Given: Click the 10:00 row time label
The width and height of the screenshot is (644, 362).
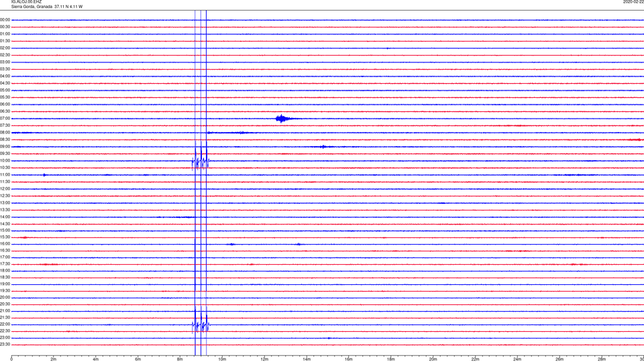Looking at the screenshot, I should (5, 160).
